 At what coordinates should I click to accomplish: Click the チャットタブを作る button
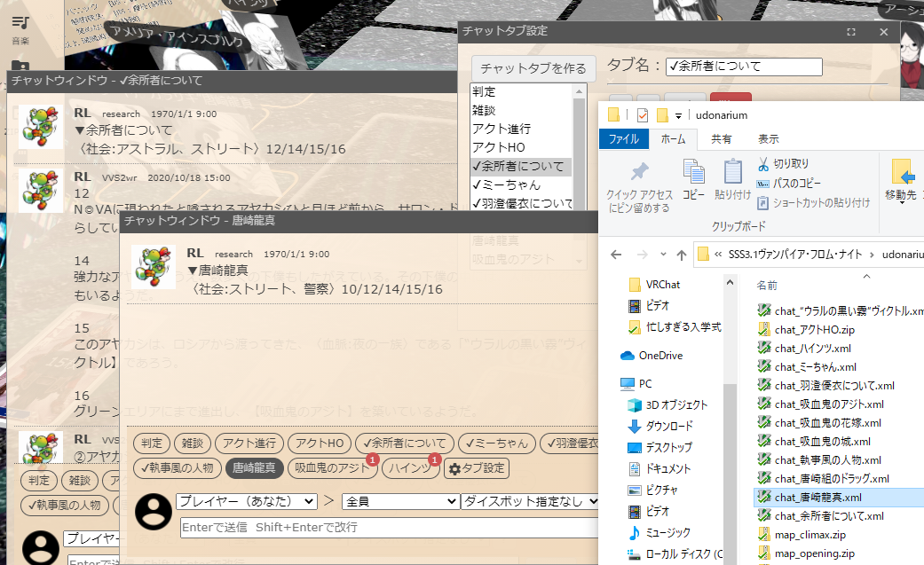coord(533,68)
